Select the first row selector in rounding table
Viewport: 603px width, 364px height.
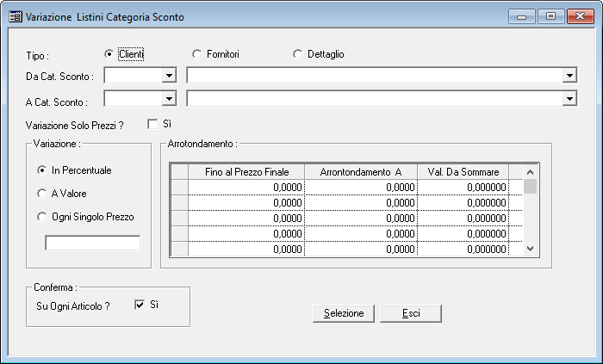coord(179,187)
